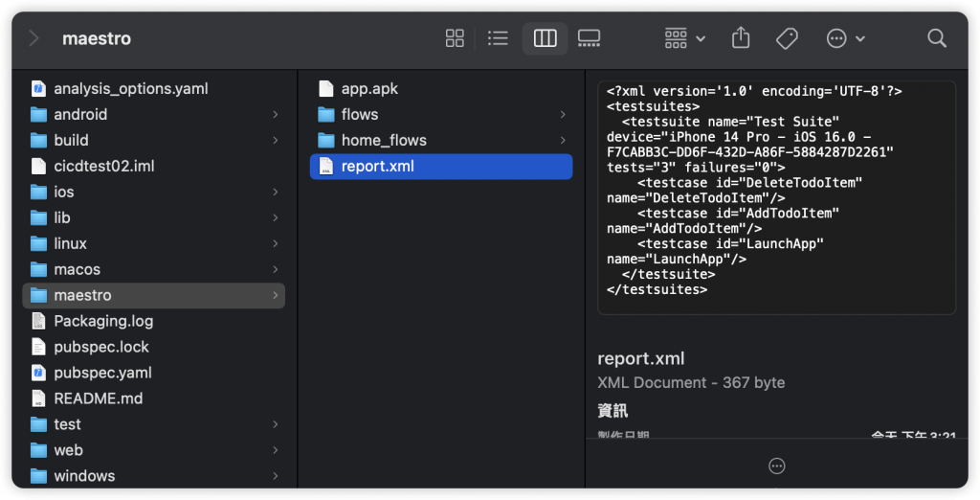This screenshot has height=500, width=980.
Task: Switch to list view
Action: coord(498,38)
